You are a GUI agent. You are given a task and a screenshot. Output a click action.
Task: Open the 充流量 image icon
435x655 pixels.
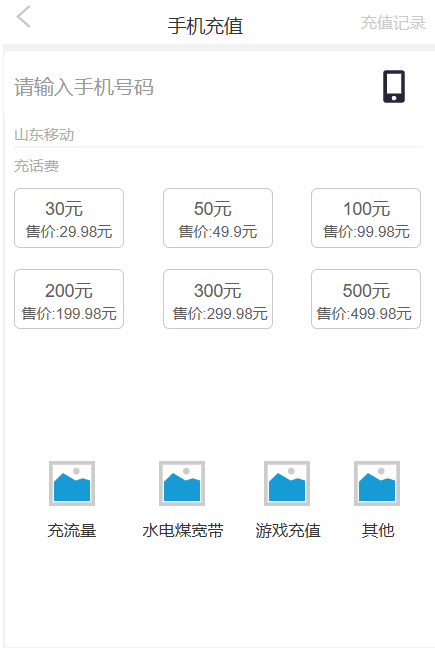click(x=72, y=483)
